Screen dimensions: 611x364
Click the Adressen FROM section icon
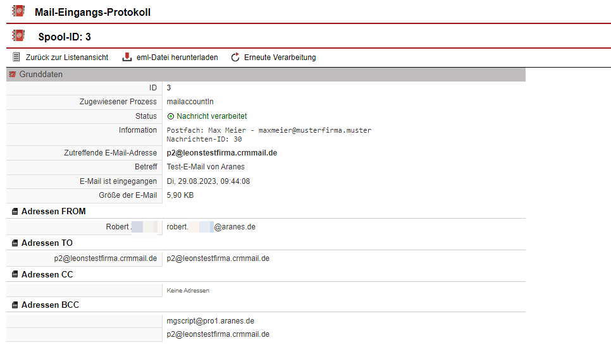[15, 212]
